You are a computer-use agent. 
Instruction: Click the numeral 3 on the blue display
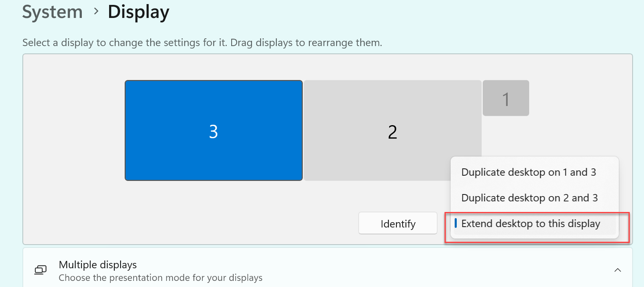pos(213,132)
